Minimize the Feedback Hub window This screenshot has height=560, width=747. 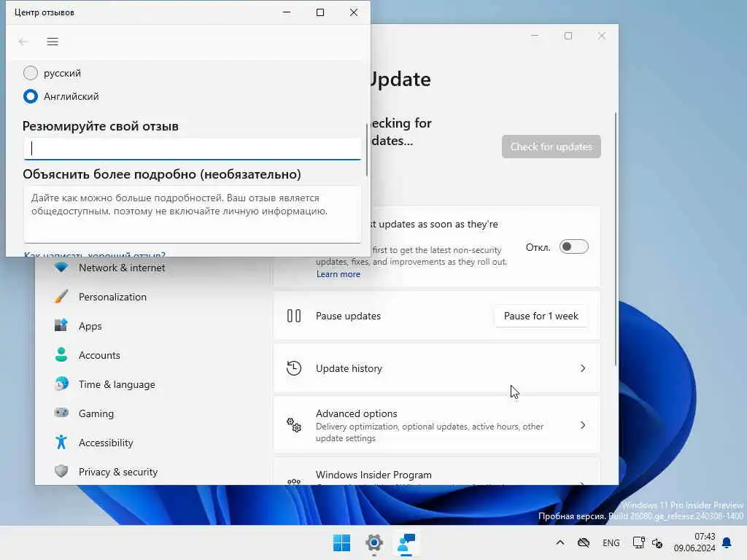point(287,12)
